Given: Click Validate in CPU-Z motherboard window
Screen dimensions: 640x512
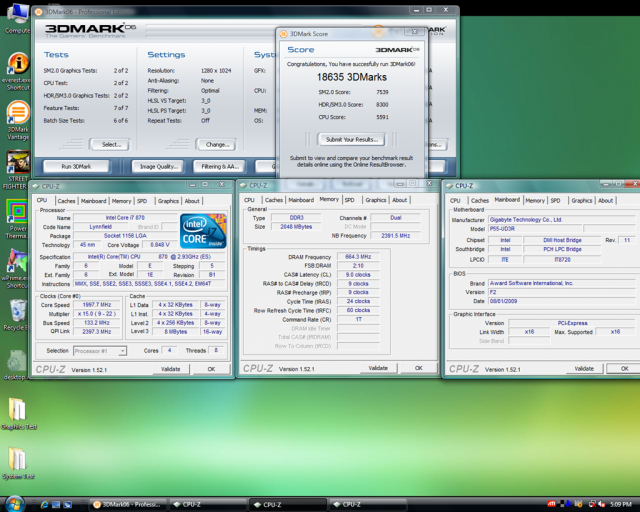Looking at the screenshot, I should tap(584, 368).
